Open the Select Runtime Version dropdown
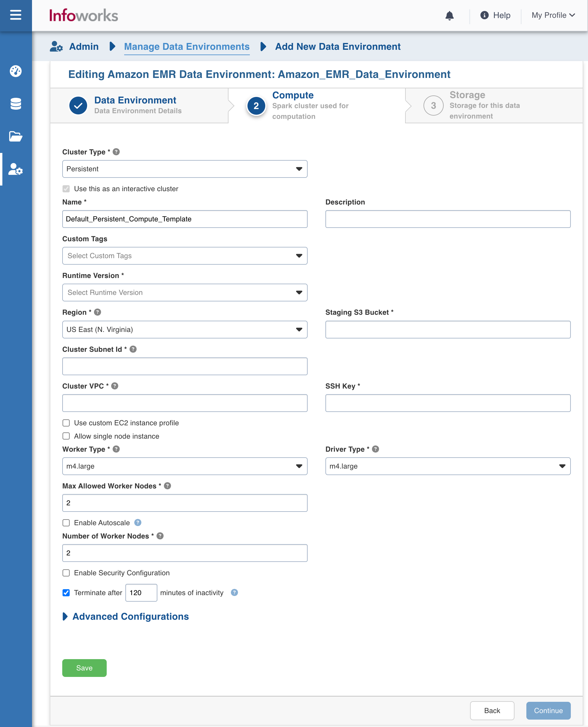Viewport: 588px width, 727px height. tap(185, 292)
